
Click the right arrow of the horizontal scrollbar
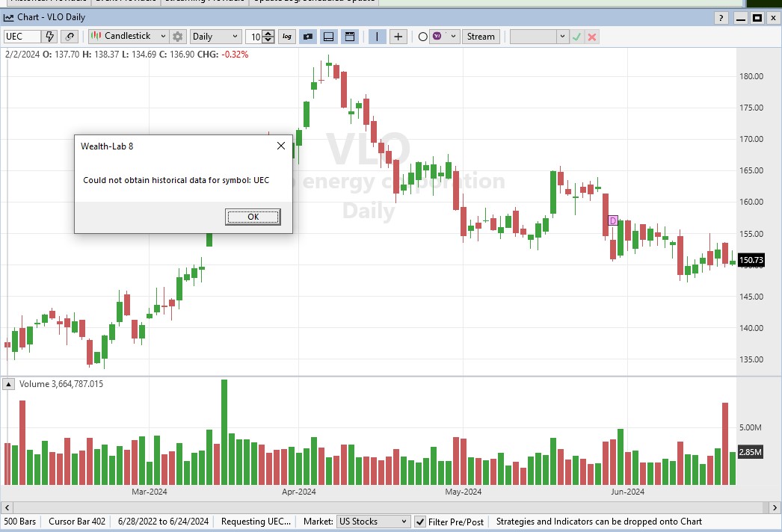tap(775, 507)
